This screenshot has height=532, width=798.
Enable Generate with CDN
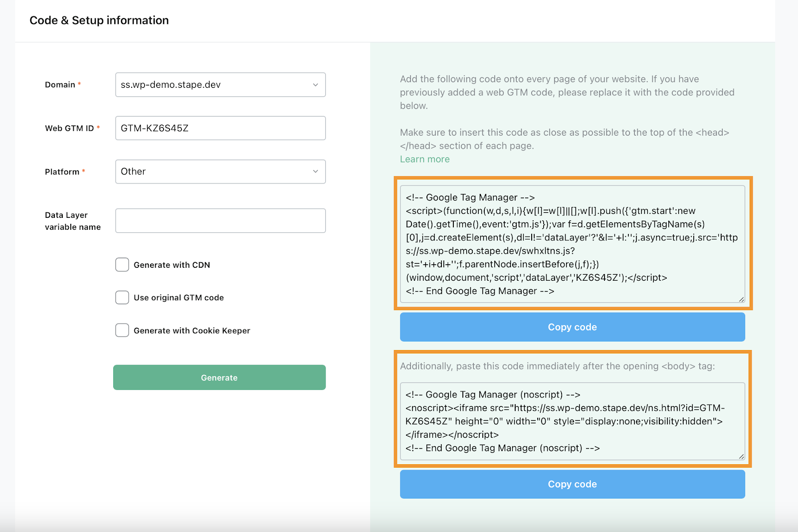122,264
